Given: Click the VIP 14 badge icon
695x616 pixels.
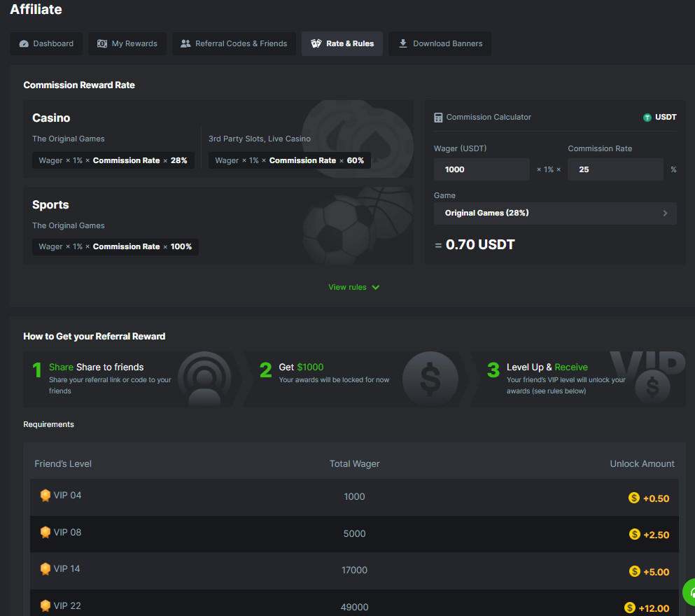Looking at the screenshot, I should pyautogui.click(x=45, y=569).
